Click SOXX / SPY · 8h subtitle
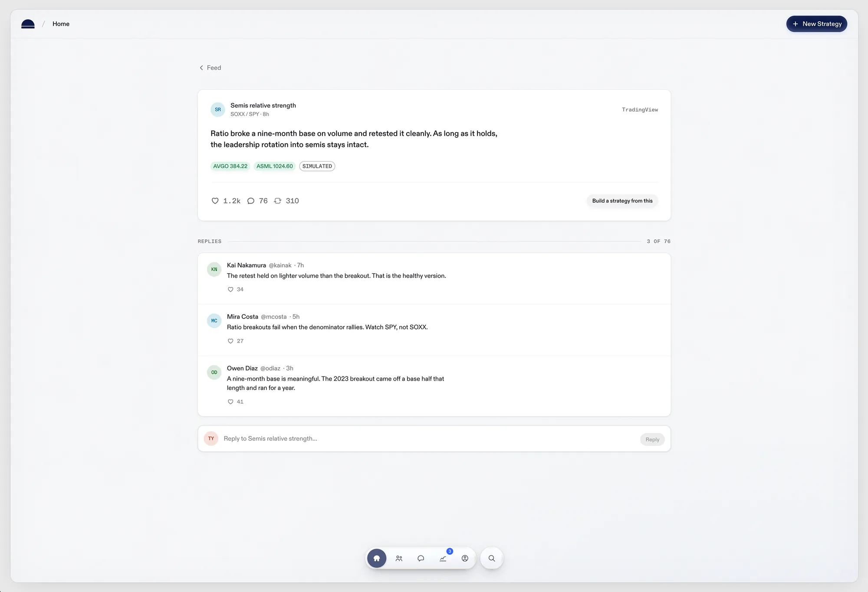Screen dimensions: 868x592 point(250,114)
